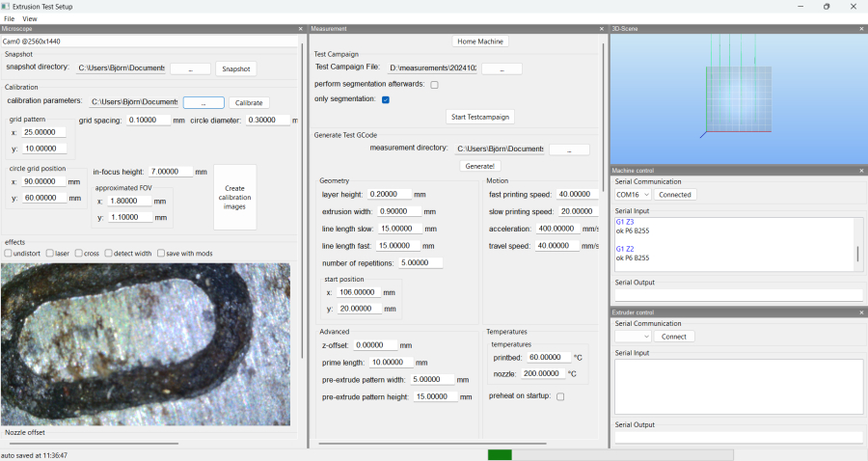Click Start Testcampaign button

pos(480,117)
